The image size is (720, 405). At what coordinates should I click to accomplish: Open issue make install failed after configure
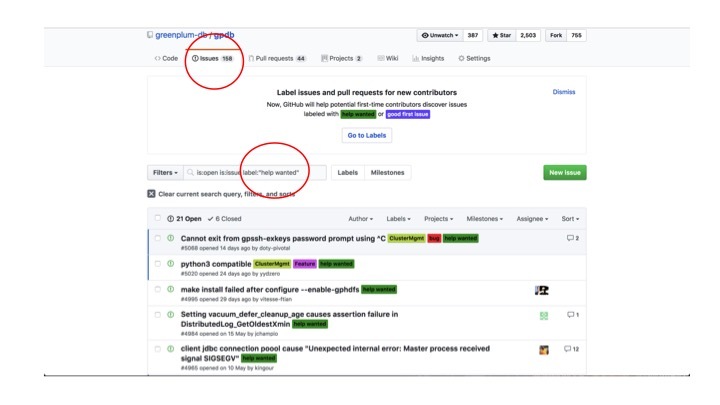pyautogui.click(x=270, y=290)
